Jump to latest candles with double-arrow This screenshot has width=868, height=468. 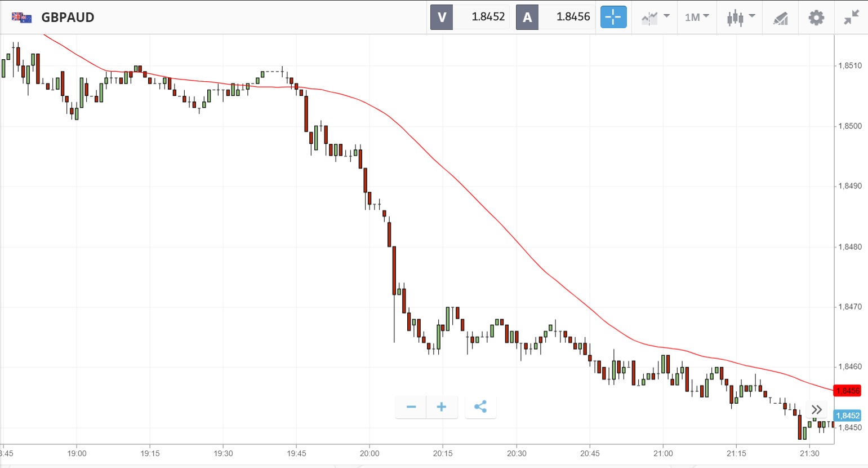point(817,409)
